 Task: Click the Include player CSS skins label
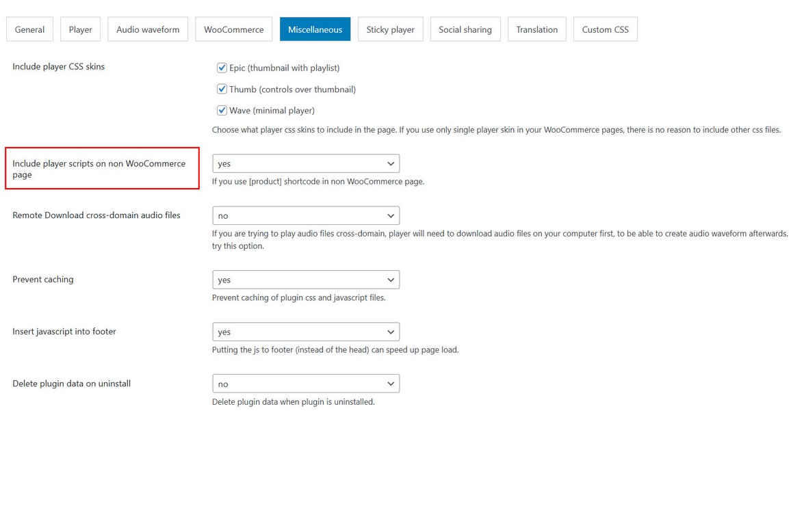point(59,66)
